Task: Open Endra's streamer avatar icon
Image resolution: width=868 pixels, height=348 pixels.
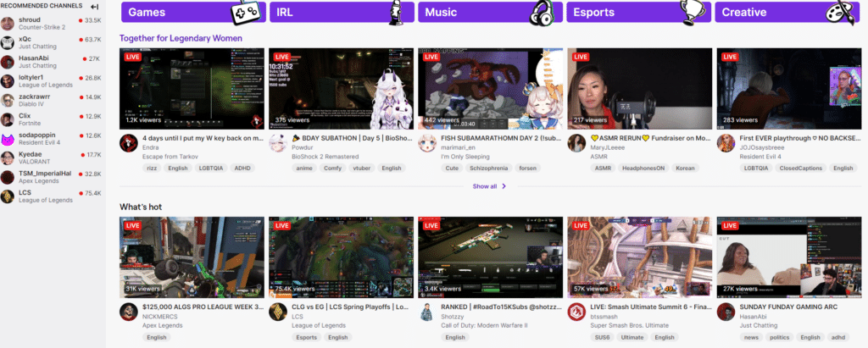Action: (129, 142)
